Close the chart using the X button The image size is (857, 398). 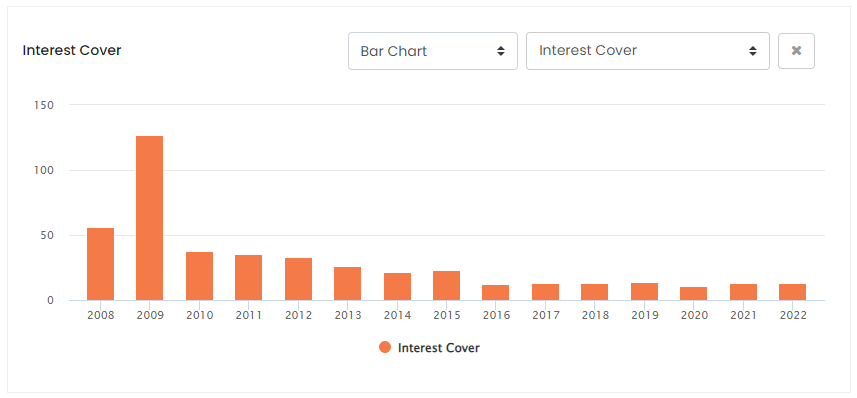click(796, 51)
